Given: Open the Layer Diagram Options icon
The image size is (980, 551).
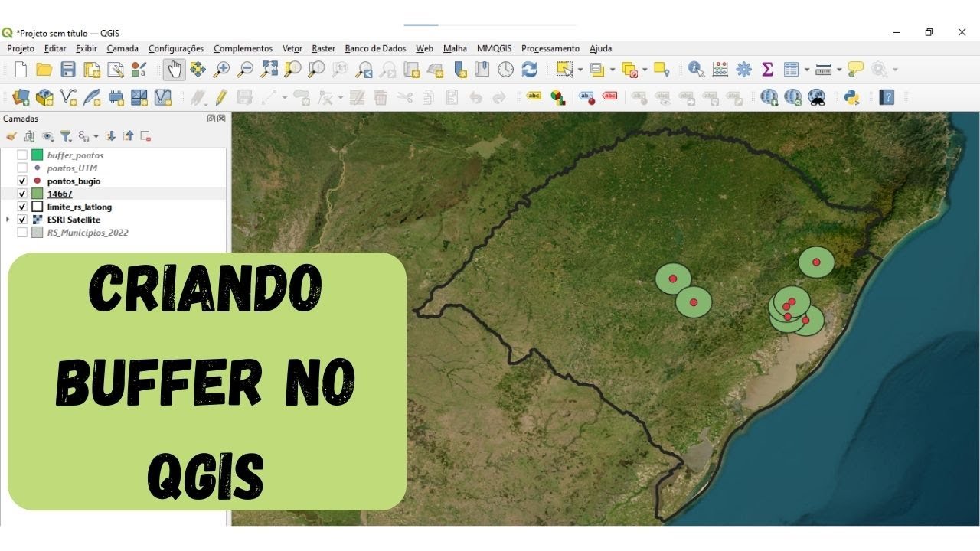Looking at the screenshot, I should point(558,97).
